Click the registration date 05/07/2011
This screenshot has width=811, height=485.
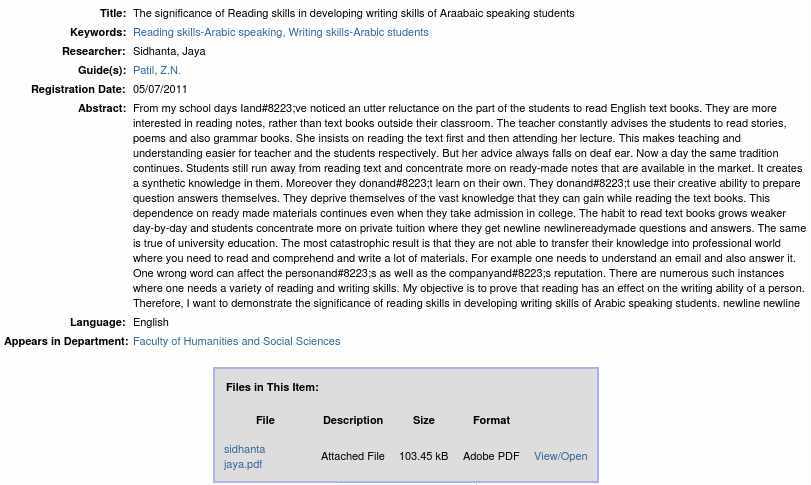click(160, 89)
